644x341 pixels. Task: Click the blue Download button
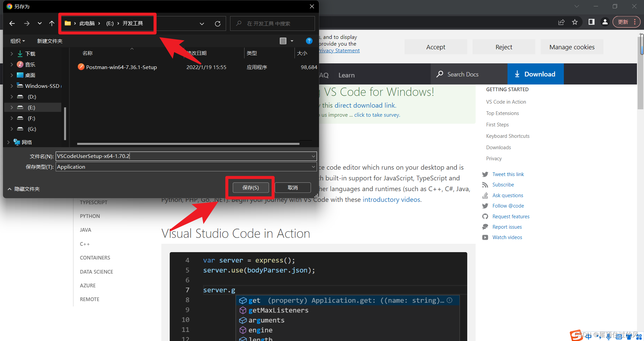pos(535,74)
